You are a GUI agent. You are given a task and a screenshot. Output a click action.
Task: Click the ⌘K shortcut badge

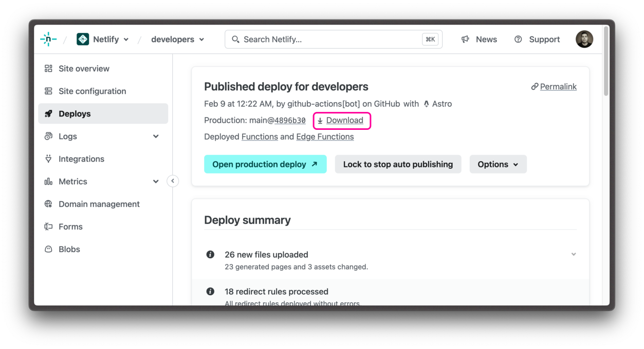point(430,40)
